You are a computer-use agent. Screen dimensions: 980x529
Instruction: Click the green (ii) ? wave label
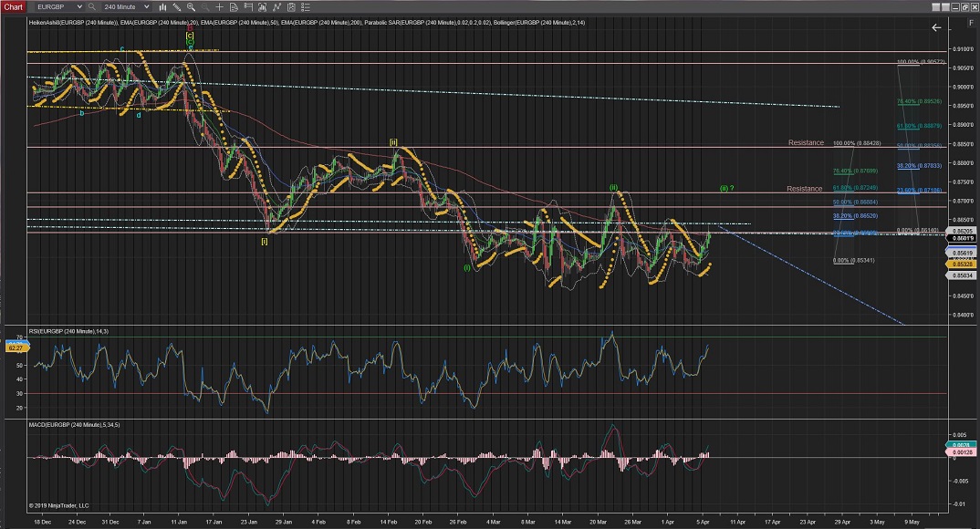[x=726, y=188]
